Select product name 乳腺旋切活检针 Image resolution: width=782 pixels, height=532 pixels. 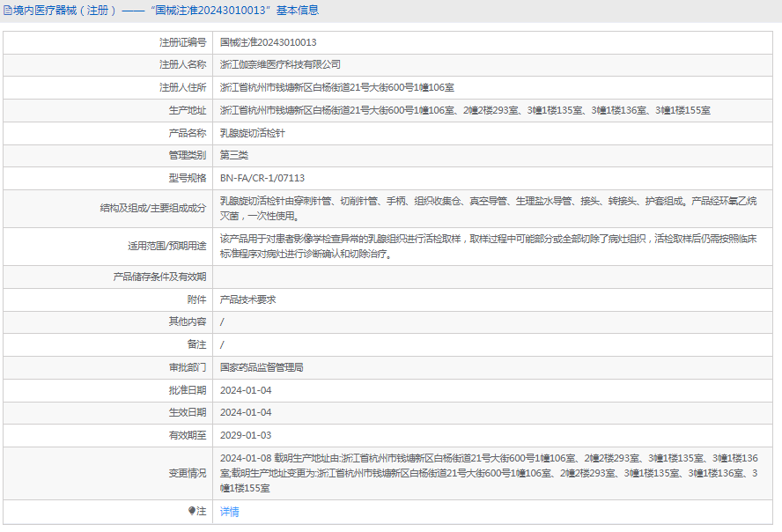pyautogui.click(x=252, y=133)
